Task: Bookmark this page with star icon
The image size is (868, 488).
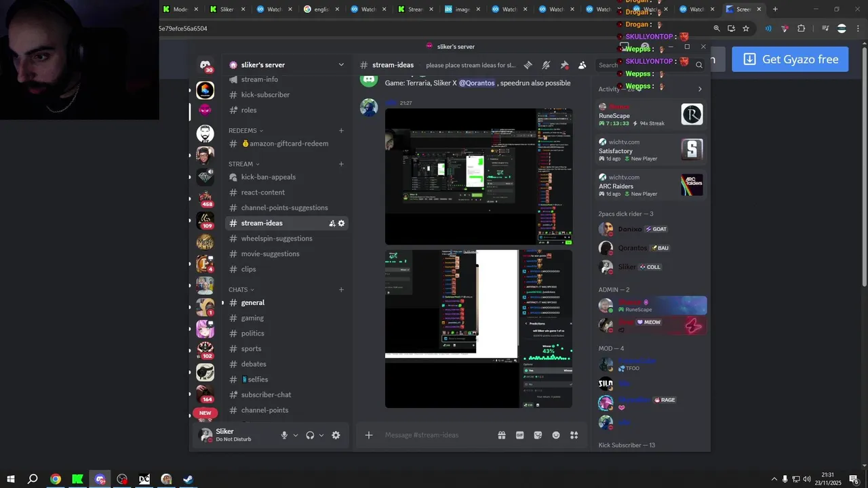Action: point(746,28)
